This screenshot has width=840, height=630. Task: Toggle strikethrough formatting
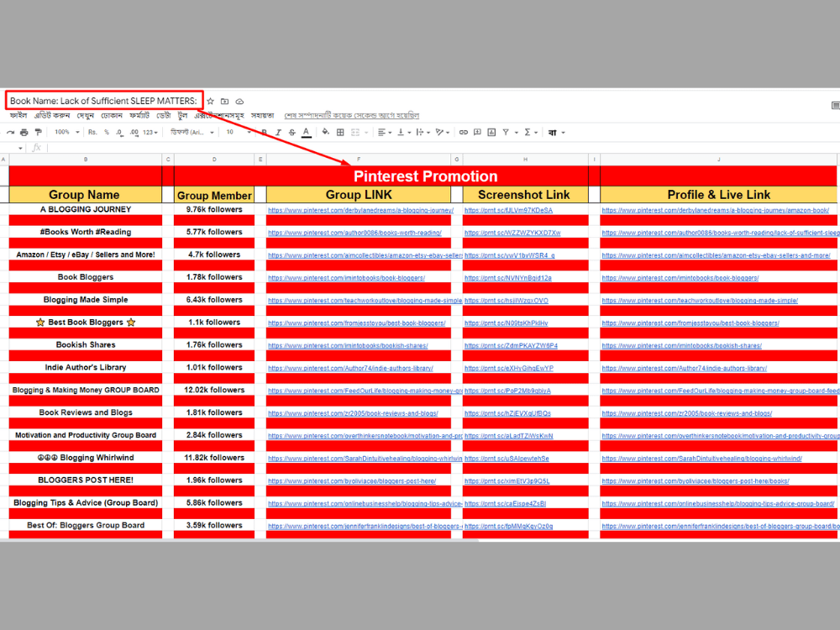(x=292, y=133)
